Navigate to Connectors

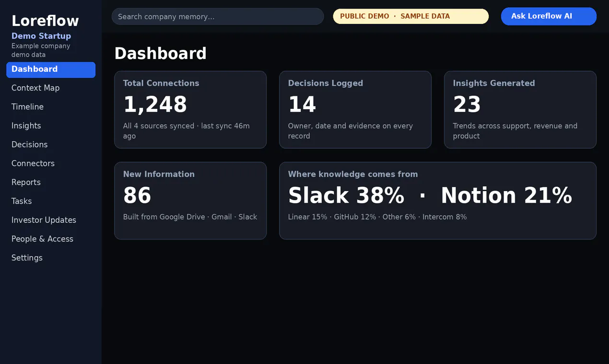pos(51,163)
